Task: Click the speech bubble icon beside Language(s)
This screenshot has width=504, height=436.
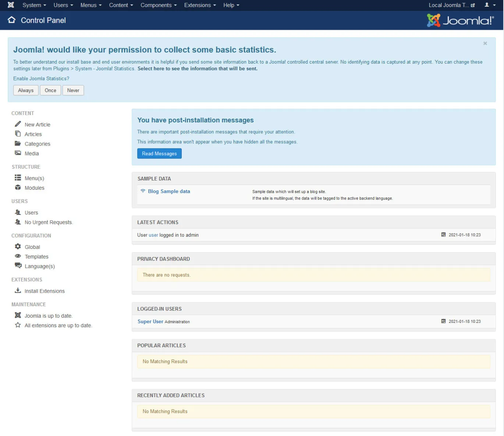Action: coord(18,265)
